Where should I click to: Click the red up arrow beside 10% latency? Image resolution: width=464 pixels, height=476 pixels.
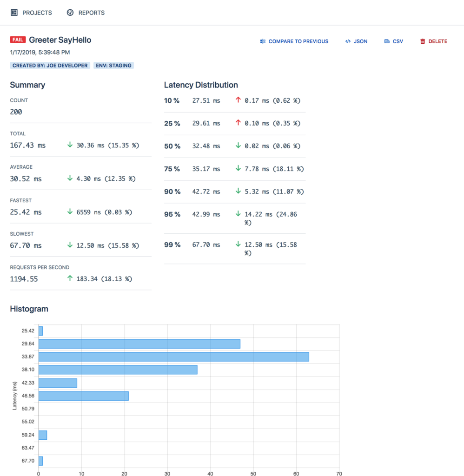[238, 100]
